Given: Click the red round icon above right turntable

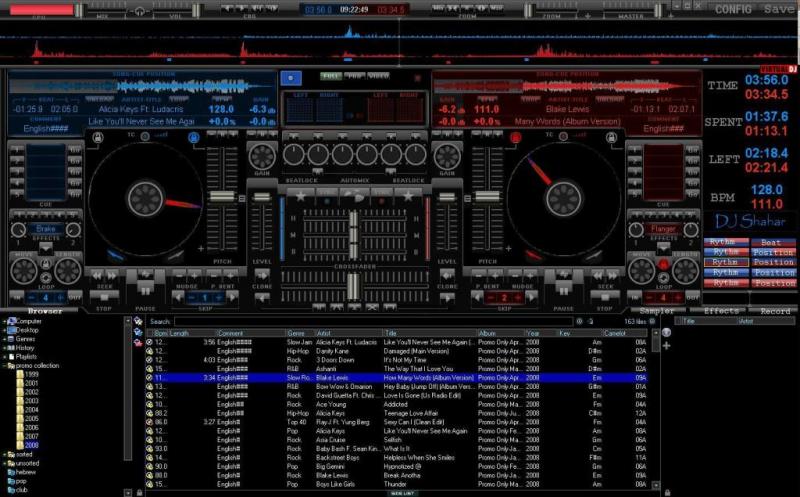Looking at the screenshot, I should [515, 137].
